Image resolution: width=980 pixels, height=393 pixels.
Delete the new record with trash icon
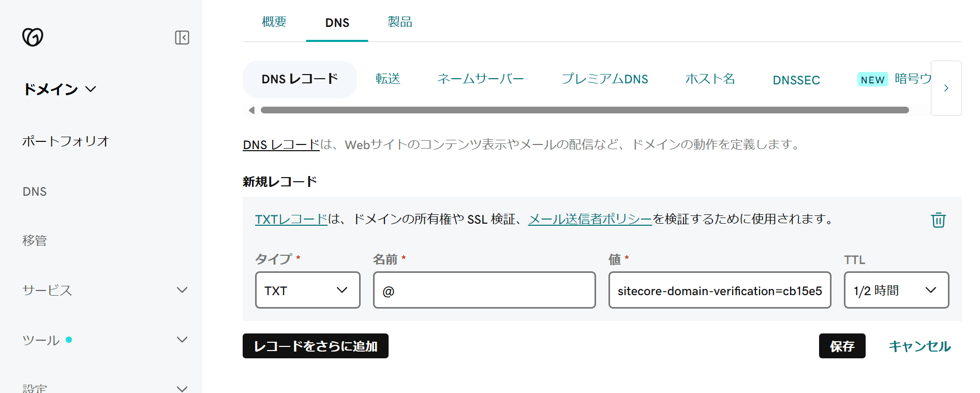[x=938, y=220]
